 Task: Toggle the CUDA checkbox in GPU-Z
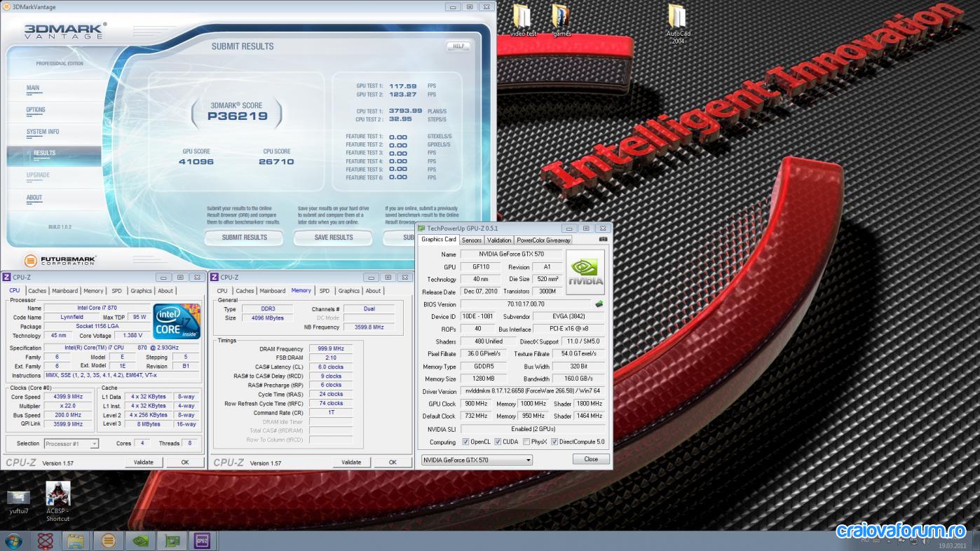498,442
